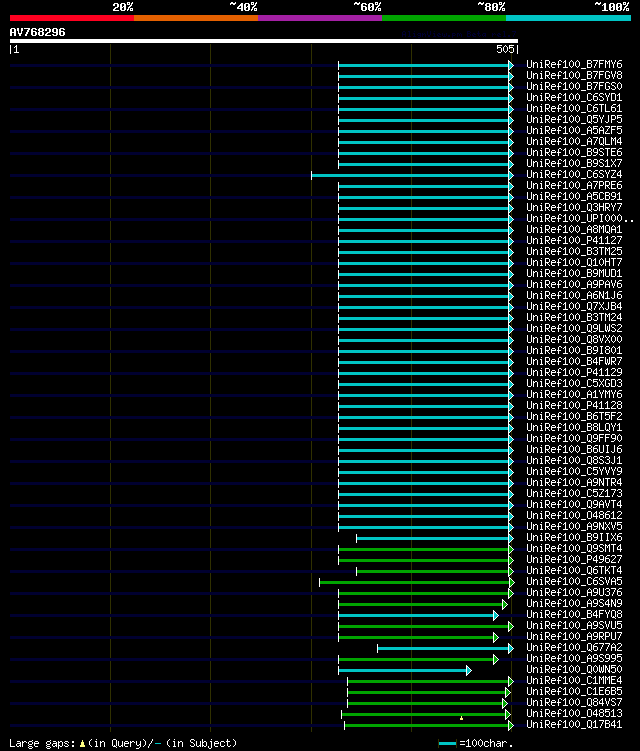The width and height of the screenshot is (640, 751).
Task: Choose the UniRef100_B9MUD1 hit
Action: pos(574,273)
